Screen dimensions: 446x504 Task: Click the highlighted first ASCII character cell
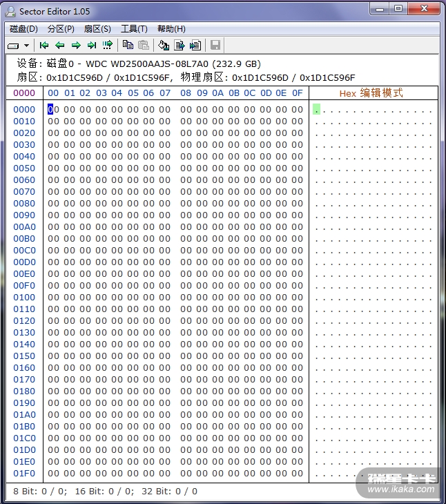pos(316,109)
